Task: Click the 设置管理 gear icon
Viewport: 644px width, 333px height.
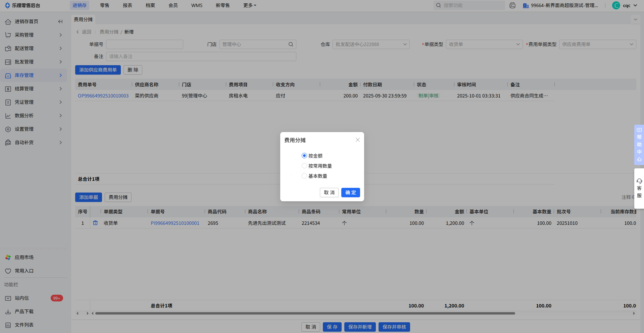Action: click(8, 129)
